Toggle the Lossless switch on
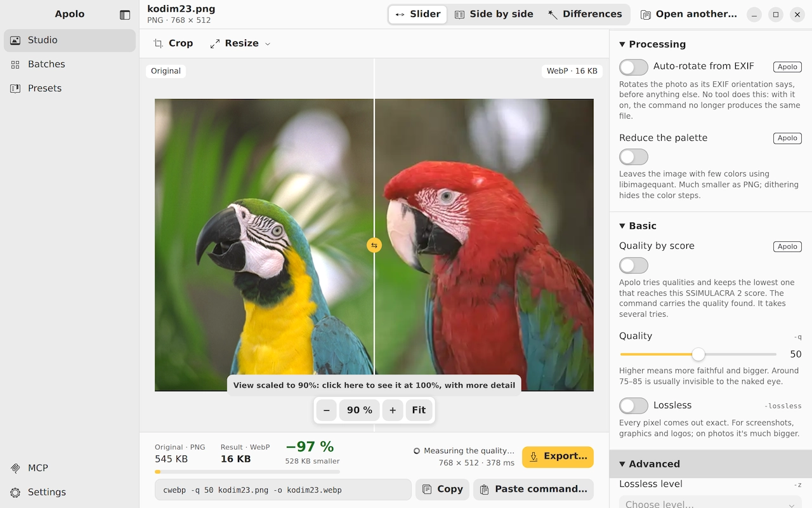The image size is (812, 508). pos(634,406)
